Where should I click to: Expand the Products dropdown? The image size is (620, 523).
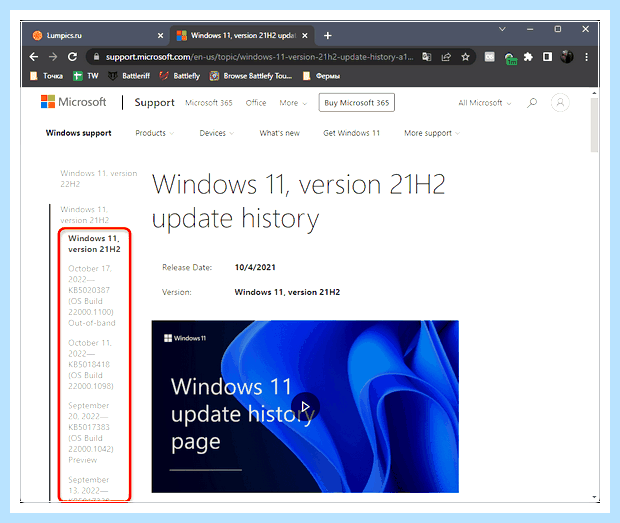click(155, 133)
